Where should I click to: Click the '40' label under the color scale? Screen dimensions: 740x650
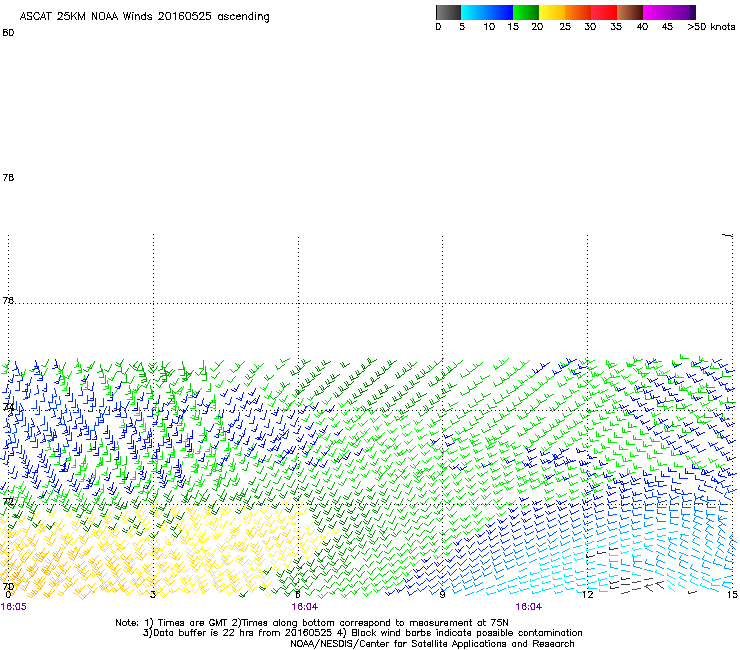[x=642, y=27]
